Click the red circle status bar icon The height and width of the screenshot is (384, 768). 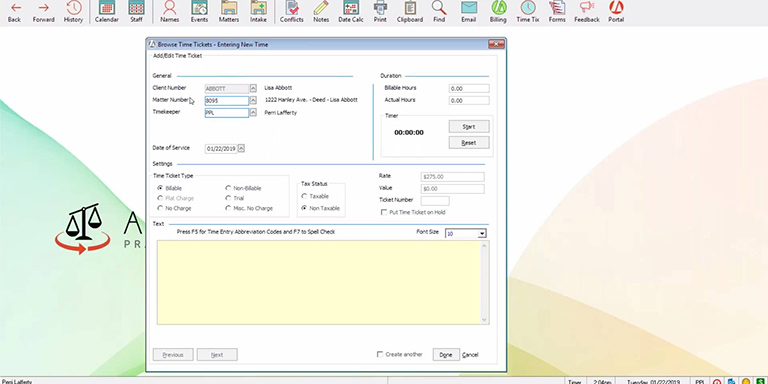[717, 382]
